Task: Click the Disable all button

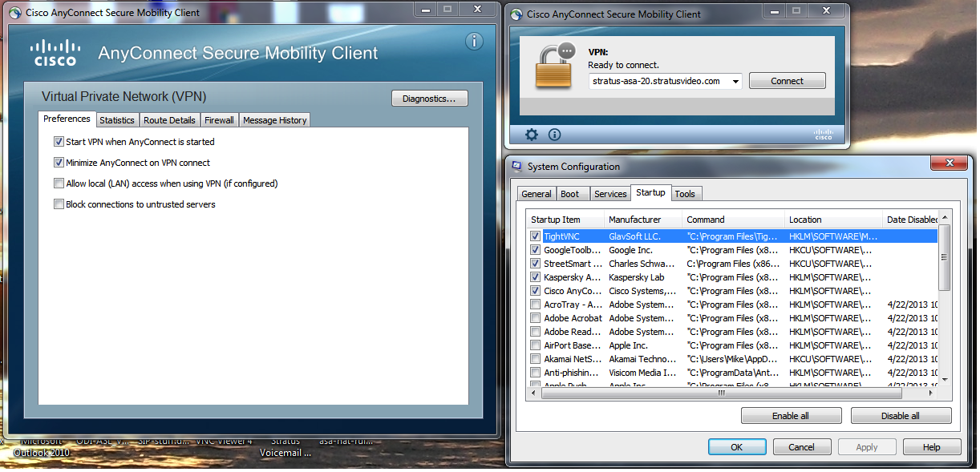Action: [x=901, y=416]
